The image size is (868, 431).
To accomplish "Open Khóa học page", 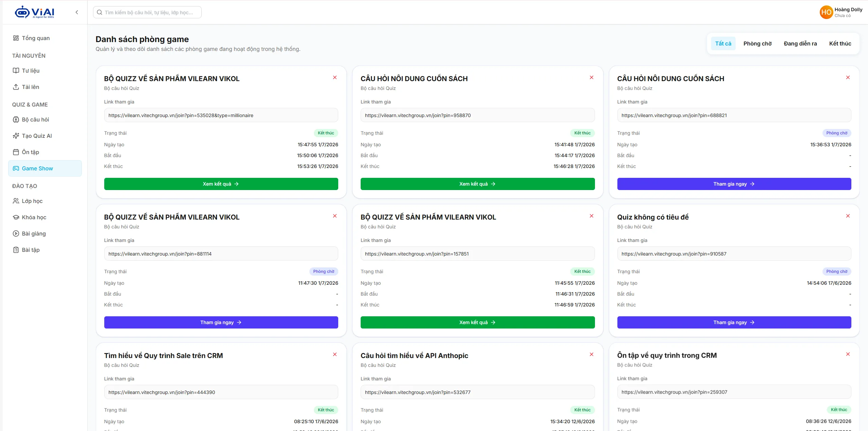I will pos(45,217).
